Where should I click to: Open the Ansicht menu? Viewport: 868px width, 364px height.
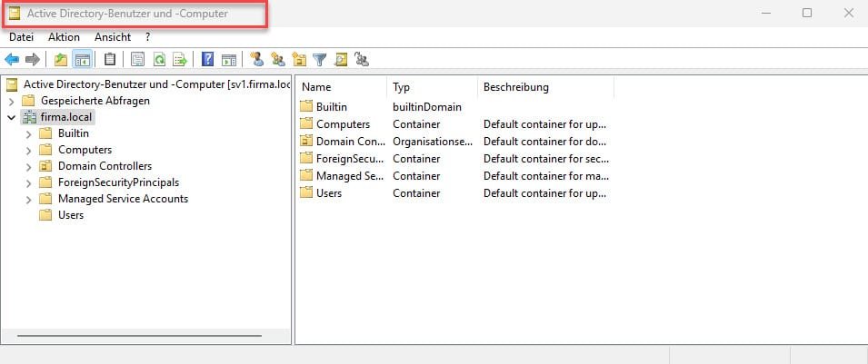113,37
